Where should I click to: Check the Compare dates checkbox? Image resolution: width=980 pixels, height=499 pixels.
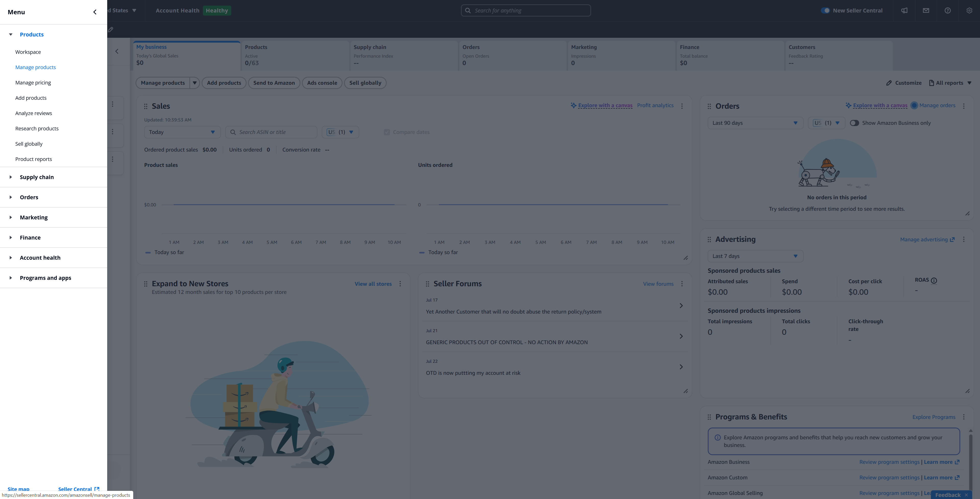point(387,132)
